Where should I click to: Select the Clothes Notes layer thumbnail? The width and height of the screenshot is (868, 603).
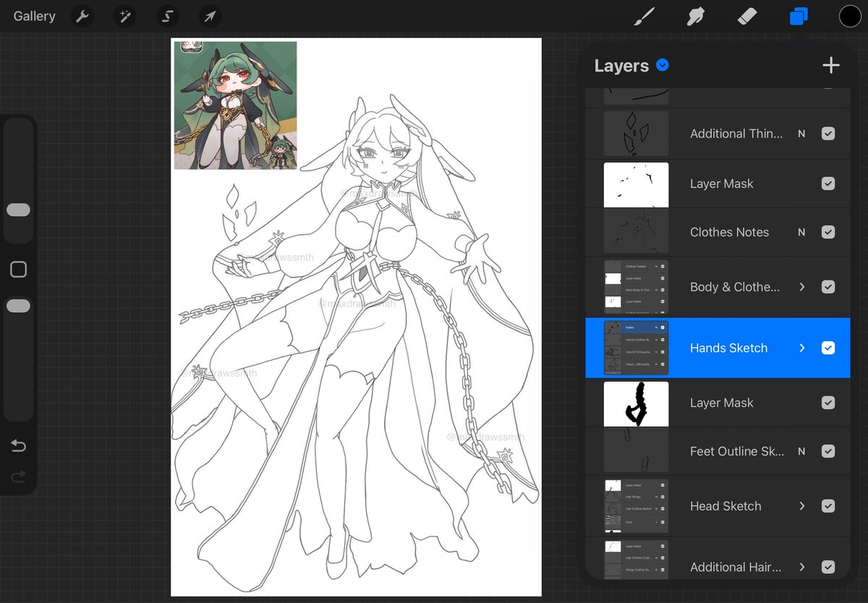[x=636, y=231]
